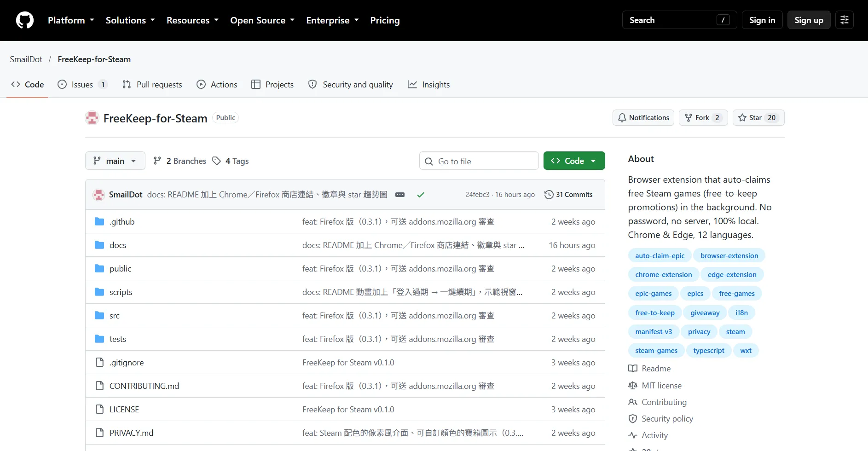Click the Notifications bell button
Screen dimensions: 868x451
click(643, 118)
